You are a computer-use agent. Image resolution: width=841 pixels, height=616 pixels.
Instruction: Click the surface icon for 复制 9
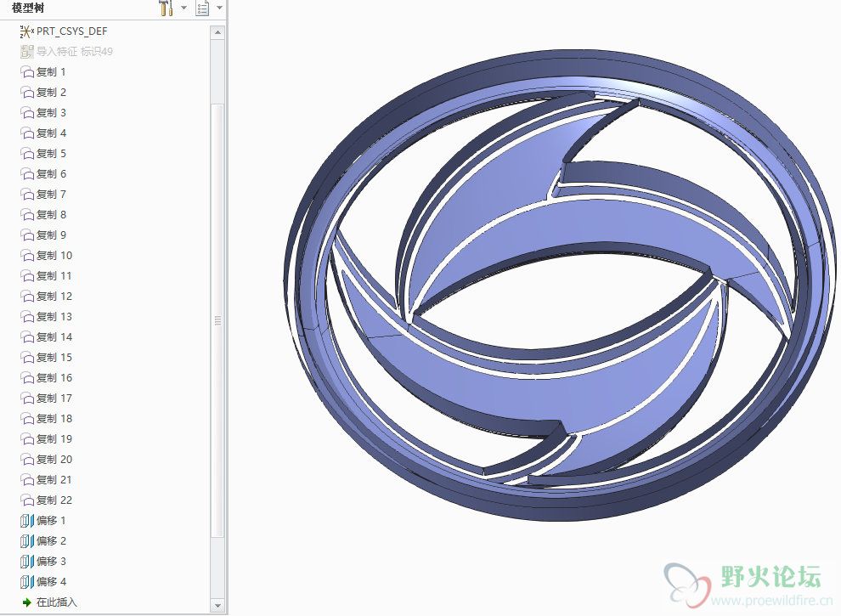tap(27, 235)
